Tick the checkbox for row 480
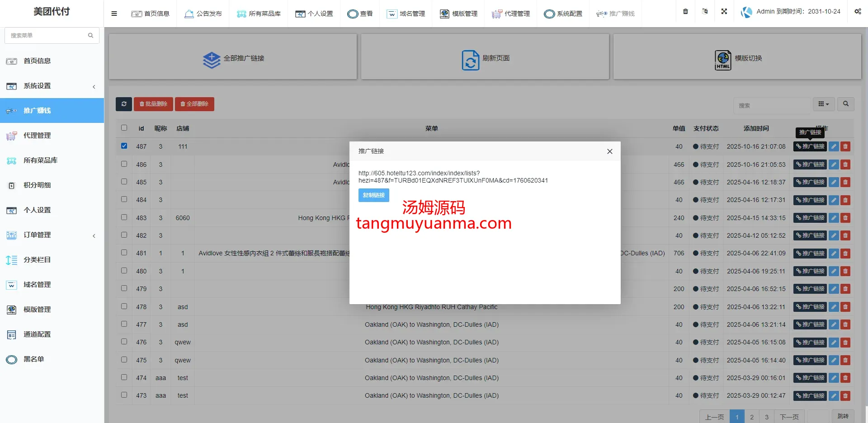Viewport: 868px width, 423px height. [124, 271]
